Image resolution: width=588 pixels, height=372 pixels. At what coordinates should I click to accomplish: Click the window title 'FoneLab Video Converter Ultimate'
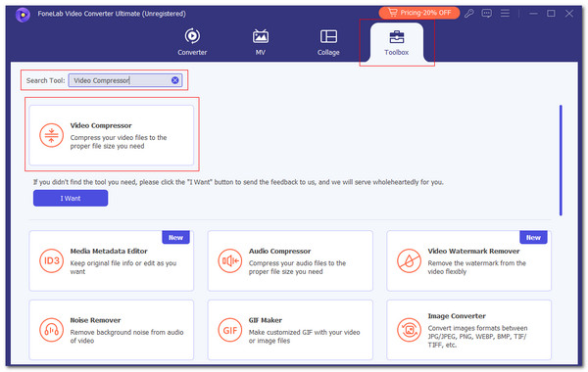(112, 14)
